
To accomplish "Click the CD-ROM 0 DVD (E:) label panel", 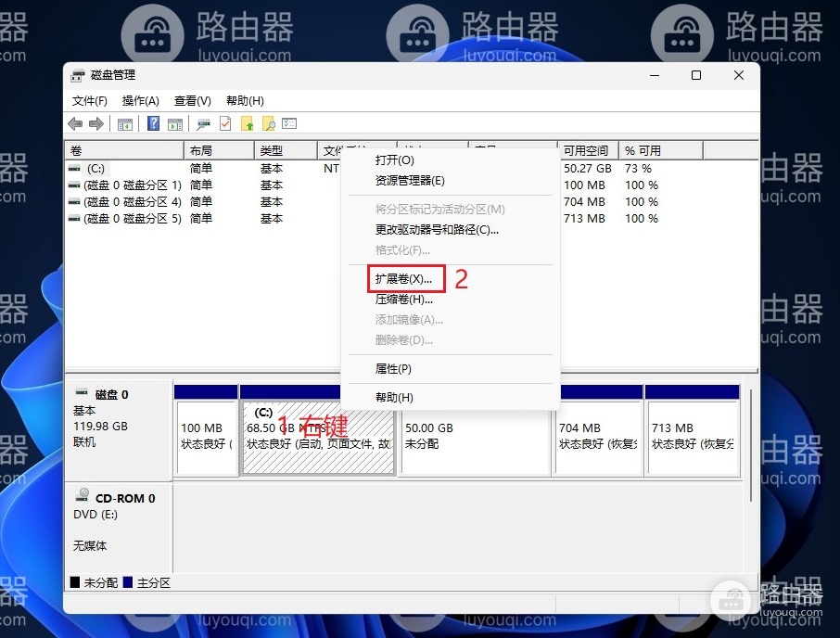I will 119,528.
